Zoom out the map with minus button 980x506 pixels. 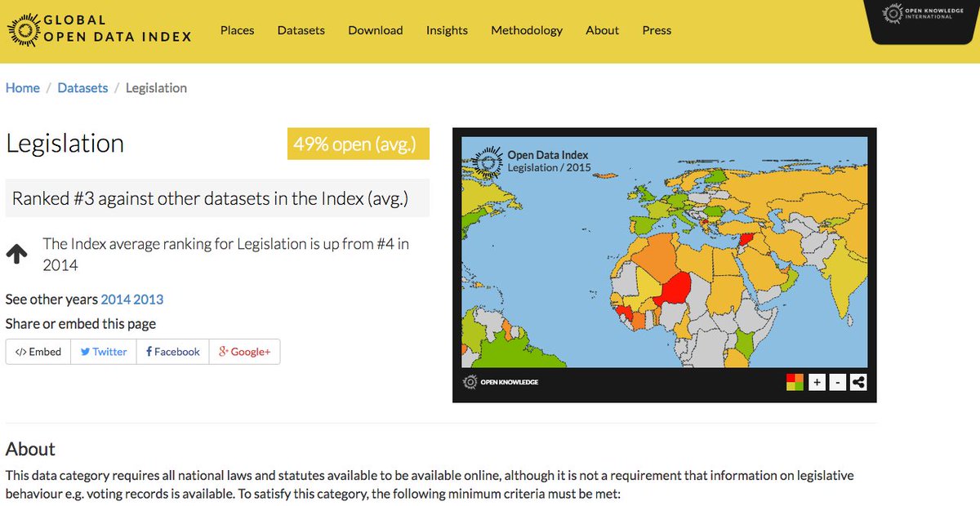coord(837,382)
